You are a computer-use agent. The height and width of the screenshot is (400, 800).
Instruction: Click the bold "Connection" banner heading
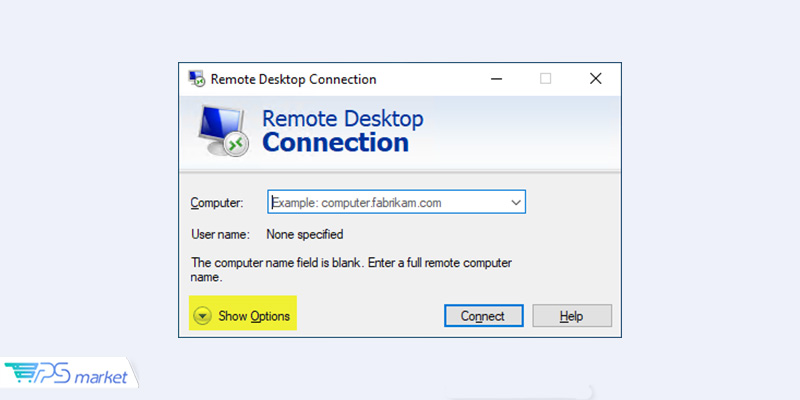335,143
